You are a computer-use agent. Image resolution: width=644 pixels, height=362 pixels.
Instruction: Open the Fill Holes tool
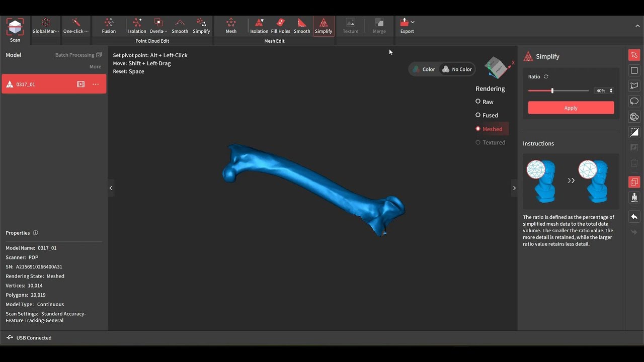coord(281,26)
